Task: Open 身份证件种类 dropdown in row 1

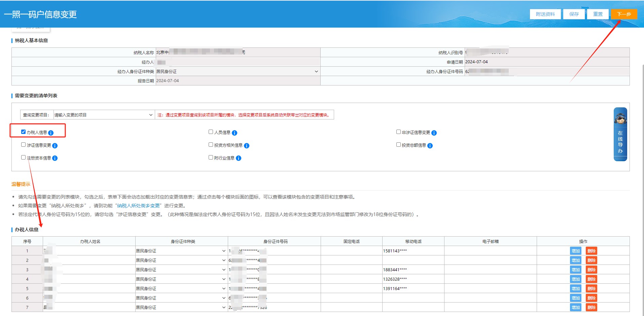Action: [x=181, y=251]
